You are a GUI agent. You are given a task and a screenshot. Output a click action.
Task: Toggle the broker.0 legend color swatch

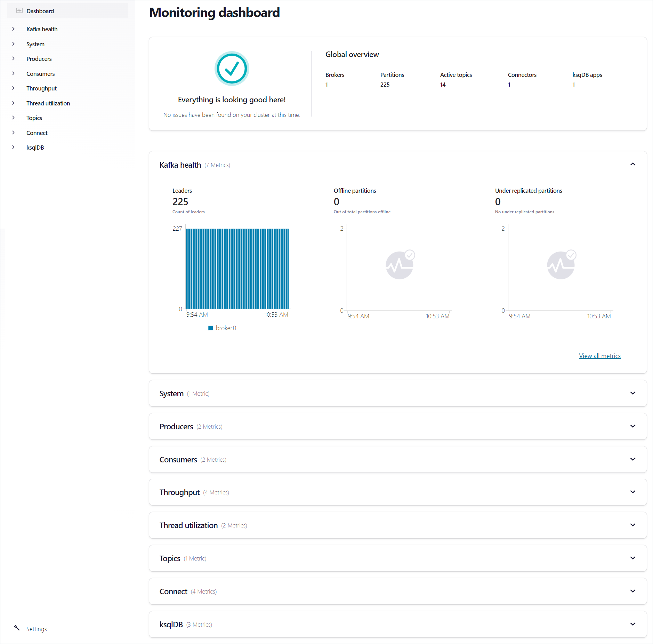(210, 328)
